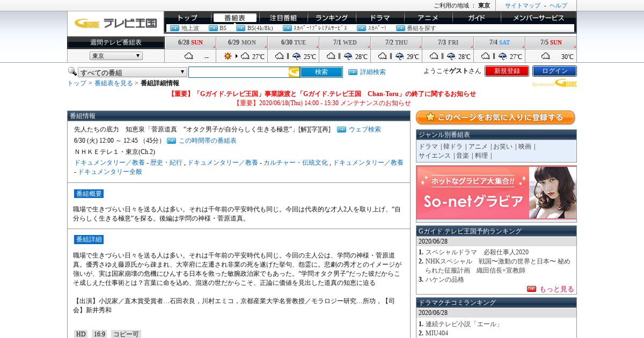Click the 韓ドラ genre link

[x=453, y=146]
